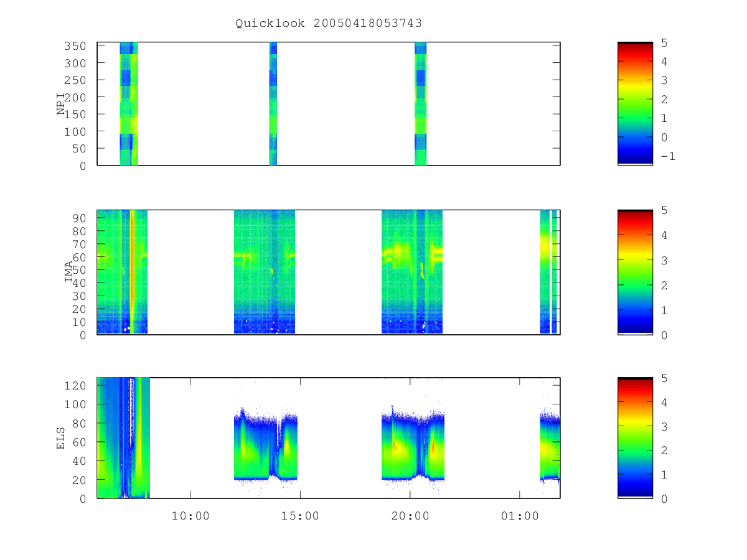Click the 60 tick on ELS axis
This screenshot has width=747, height=560.
[80, 442]
